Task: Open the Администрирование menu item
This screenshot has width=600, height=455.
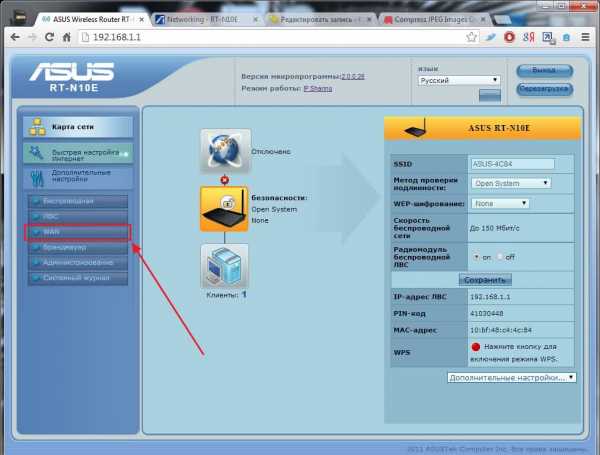Action: [x=78, y=263]
